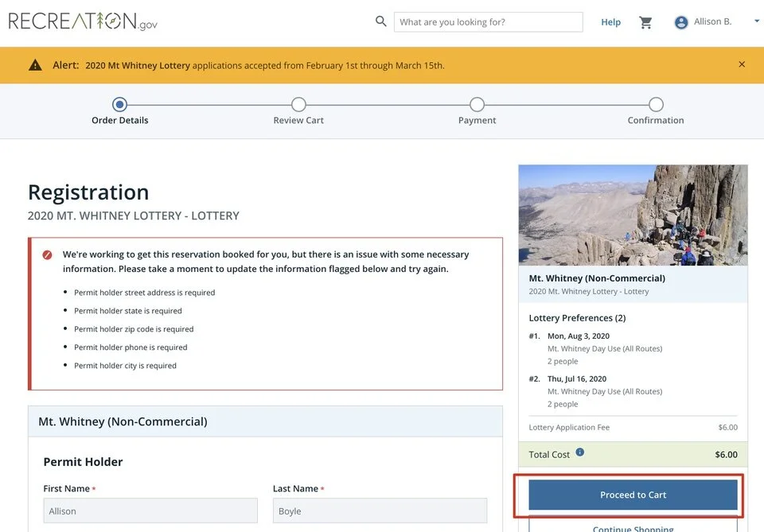
Task: Click the Review Cart step label
Action: point(298,120)
